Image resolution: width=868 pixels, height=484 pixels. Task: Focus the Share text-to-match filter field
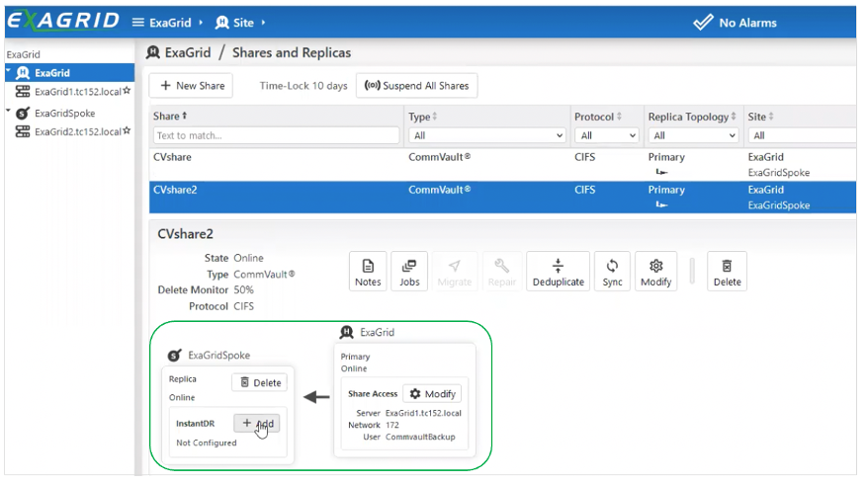[x=276, y=135]
